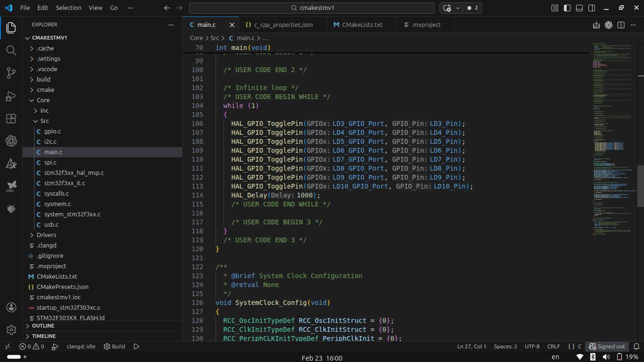Viewport: 644px width, 362px height.
Task: Open the Search view in activity bar
Action: pyautogui.click(x=11, y=50)
